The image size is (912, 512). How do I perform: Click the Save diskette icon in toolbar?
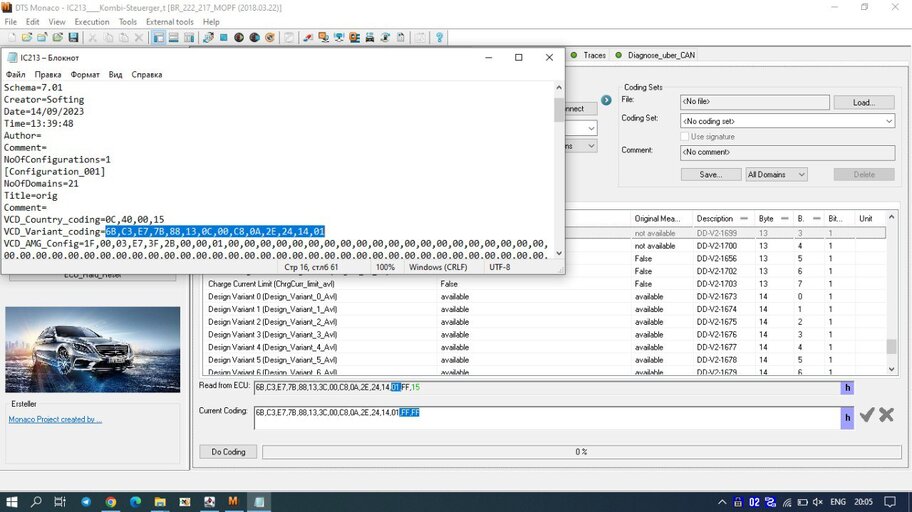[x=73, y=38]
